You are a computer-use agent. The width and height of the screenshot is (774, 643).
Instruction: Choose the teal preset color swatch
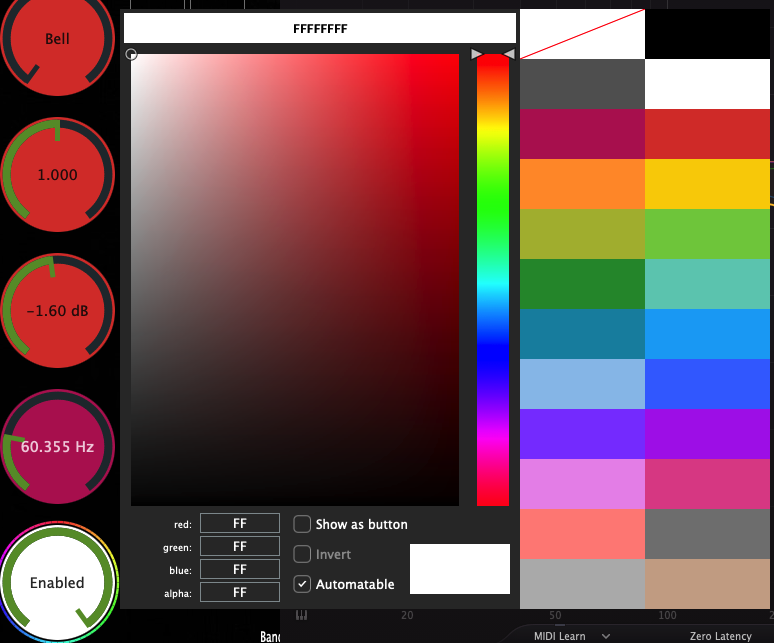(x=707, y=284)
